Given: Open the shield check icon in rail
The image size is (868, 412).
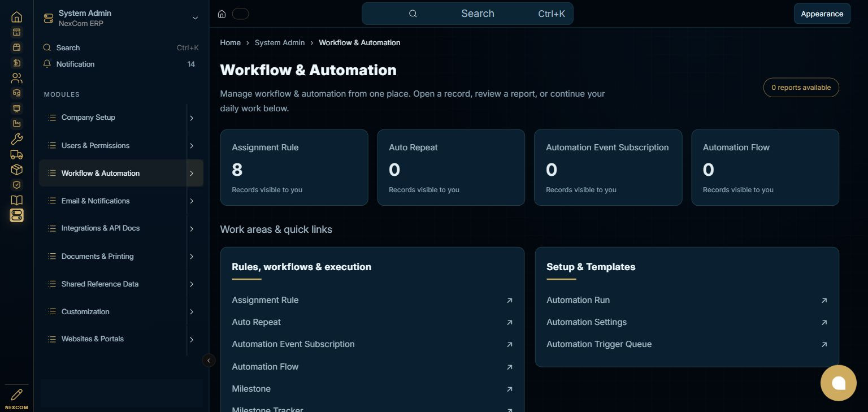Looking at the screenshot, I should coord(16,185).
